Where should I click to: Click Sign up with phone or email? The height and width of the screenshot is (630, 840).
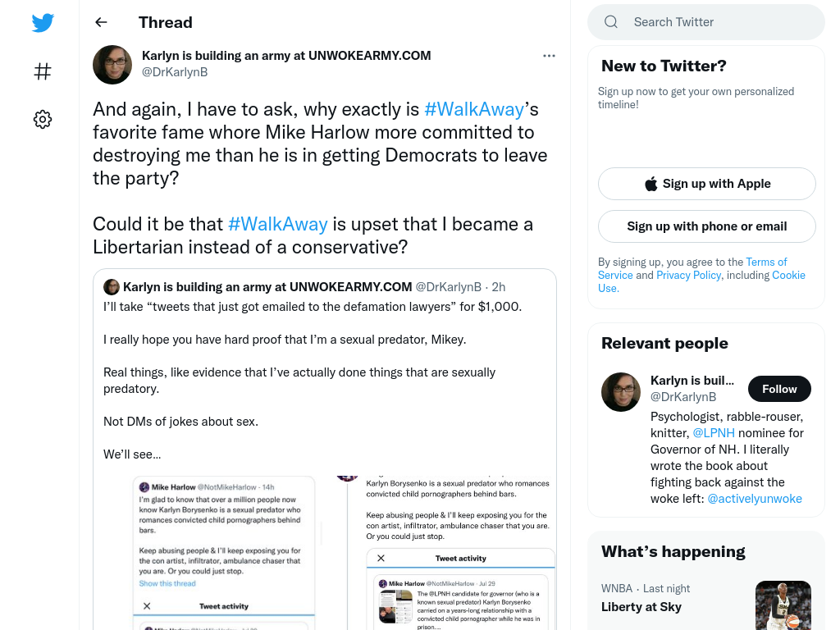pos(706,226)
